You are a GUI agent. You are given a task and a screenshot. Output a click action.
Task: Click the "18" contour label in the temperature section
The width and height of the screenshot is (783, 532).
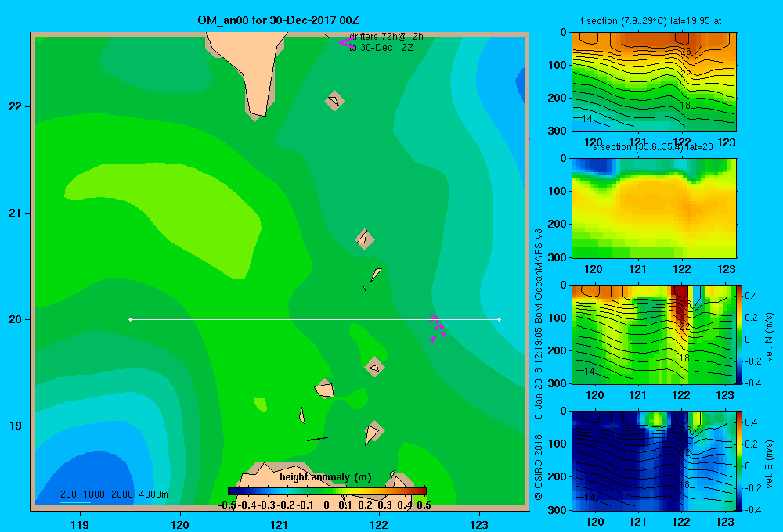(x=684, y=106)
